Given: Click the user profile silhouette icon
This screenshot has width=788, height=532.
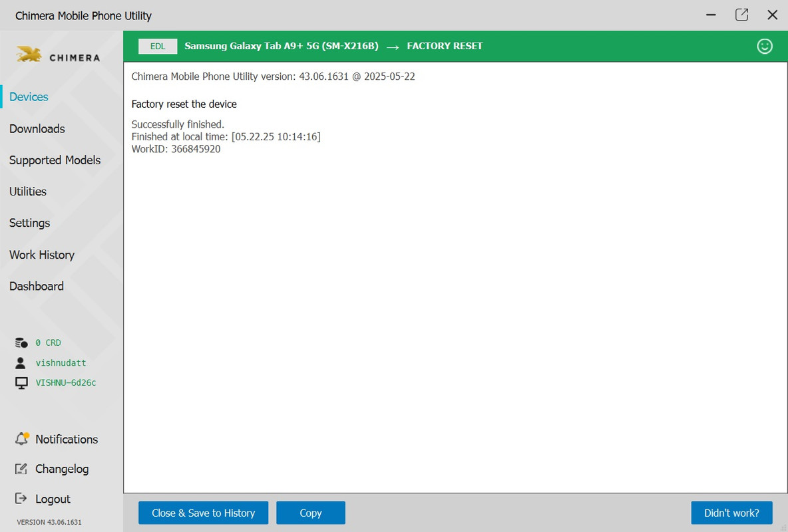Looking at the screenshot, I should (x=21, y=362).
